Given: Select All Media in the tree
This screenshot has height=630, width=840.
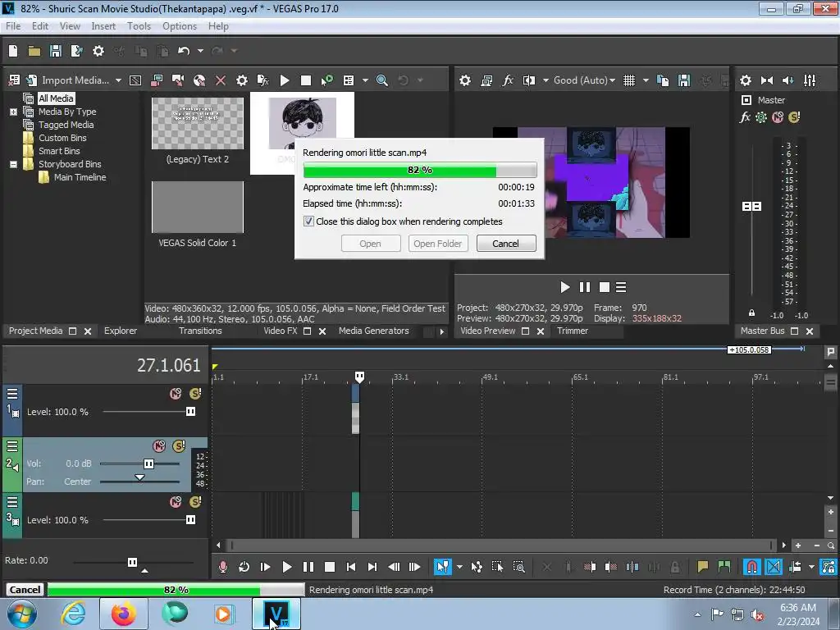Looking at the screenshot, I should pos(56,98).
